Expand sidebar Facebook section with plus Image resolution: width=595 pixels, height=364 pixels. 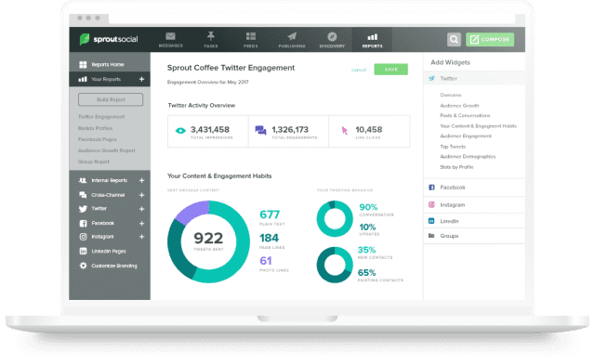point(141,224)
